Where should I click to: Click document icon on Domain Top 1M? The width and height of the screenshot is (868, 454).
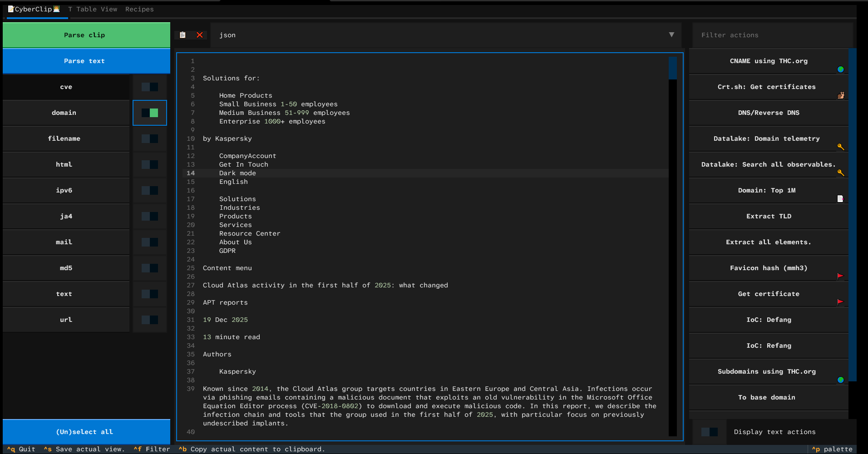(840, 198)
